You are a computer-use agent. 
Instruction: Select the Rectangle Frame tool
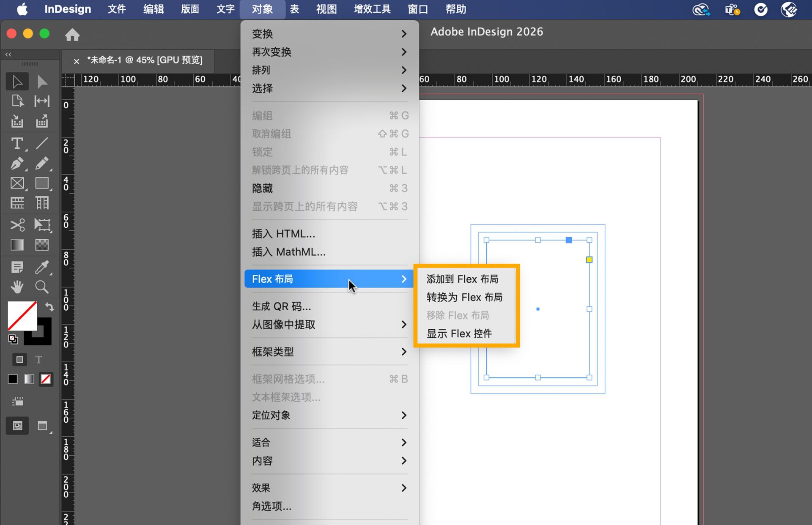[x=17, y=183]
